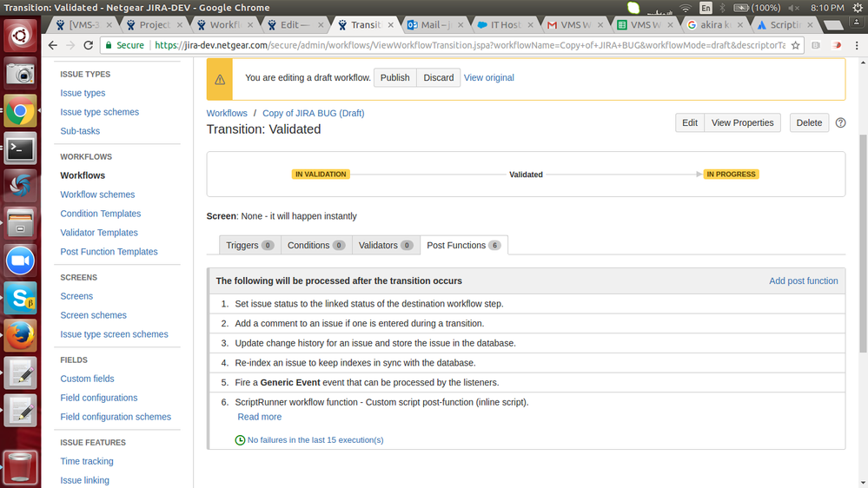Edit the Validated transition

click(x=690, y=122)
